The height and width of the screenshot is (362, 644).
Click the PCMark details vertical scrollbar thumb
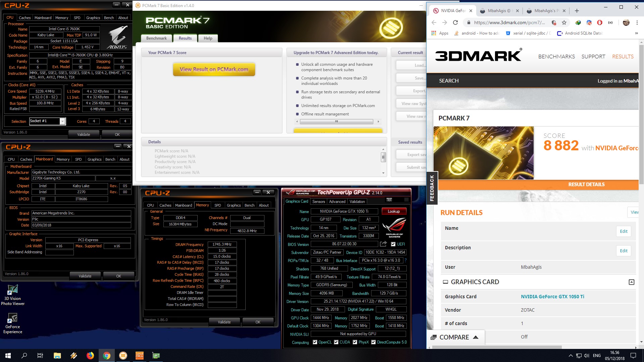(383, 157)
